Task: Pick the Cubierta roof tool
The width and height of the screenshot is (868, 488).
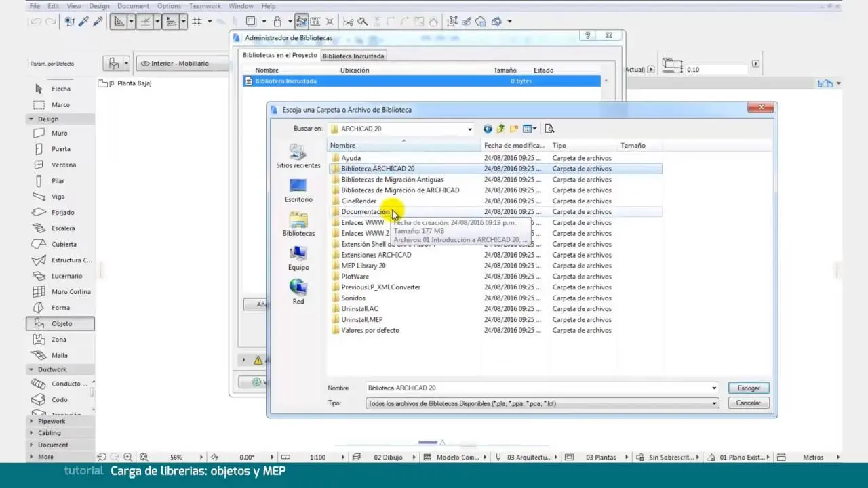Action: click(x=63, y=244)
